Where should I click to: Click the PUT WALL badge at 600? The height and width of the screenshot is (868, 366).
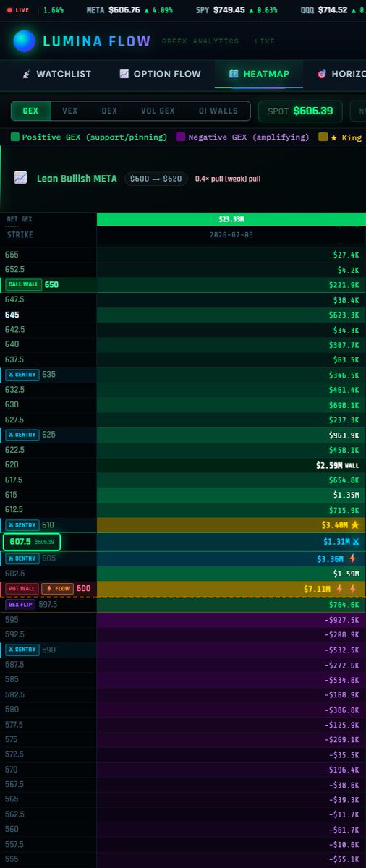click(22, 589)
